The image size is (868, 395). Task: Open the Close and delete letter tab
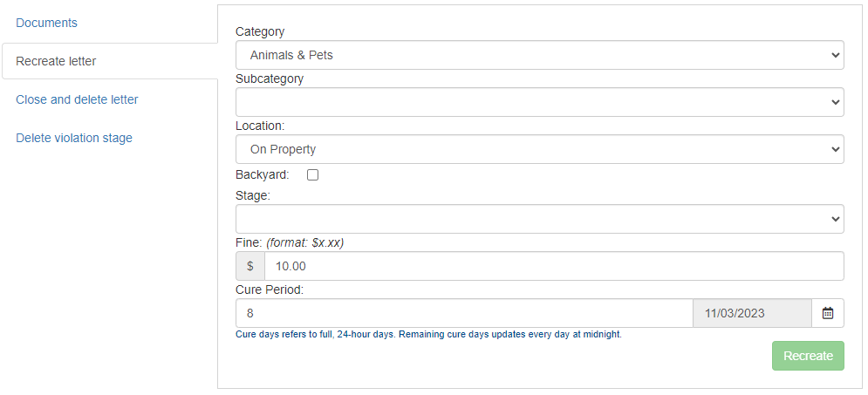(x=77, y=99)
